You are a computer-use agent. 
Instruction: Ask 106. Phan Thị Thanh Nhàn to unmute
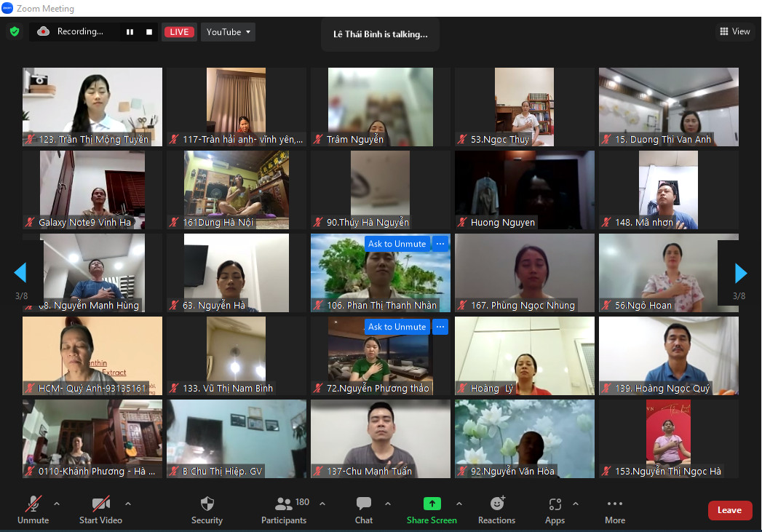[x=397, y=244]
